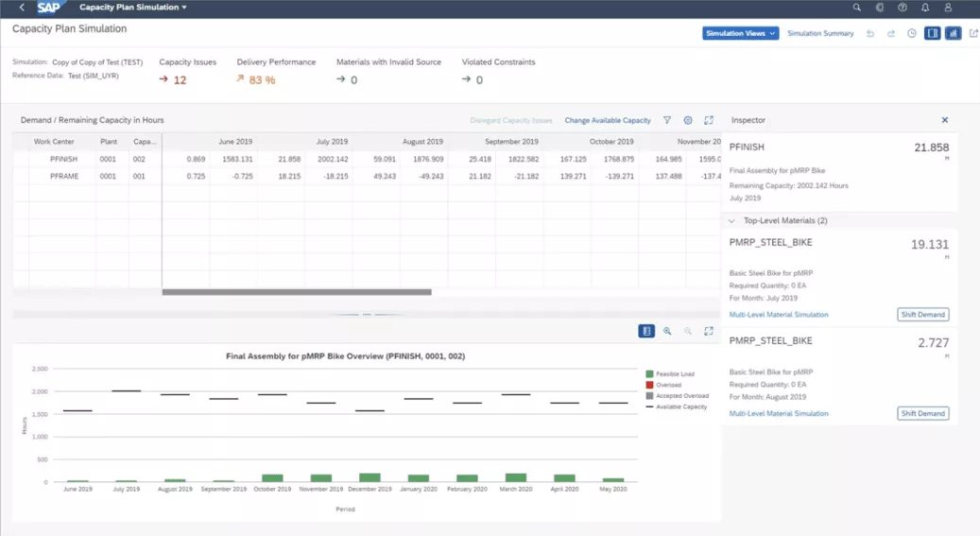Click the table horizontal scrollbar thumb
The image size is (980, 536).
[x=297, y=292]
